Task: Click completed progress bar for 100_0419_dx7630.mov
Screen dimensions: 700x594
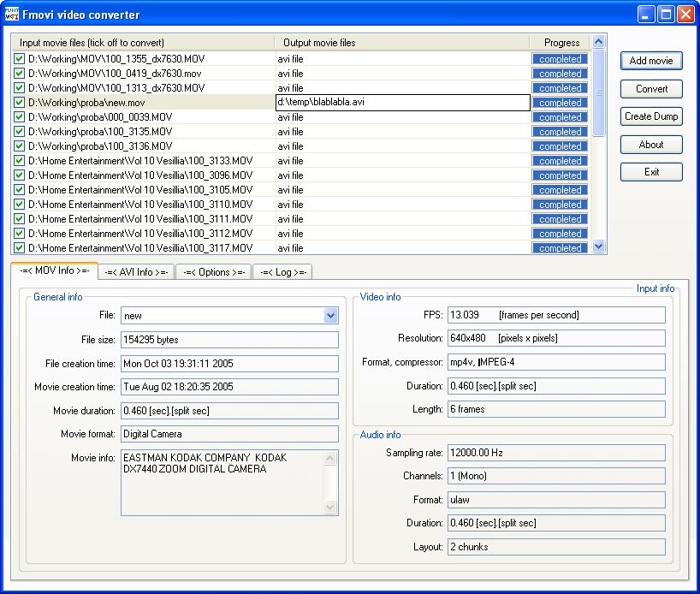Action: tap(561, 74)
